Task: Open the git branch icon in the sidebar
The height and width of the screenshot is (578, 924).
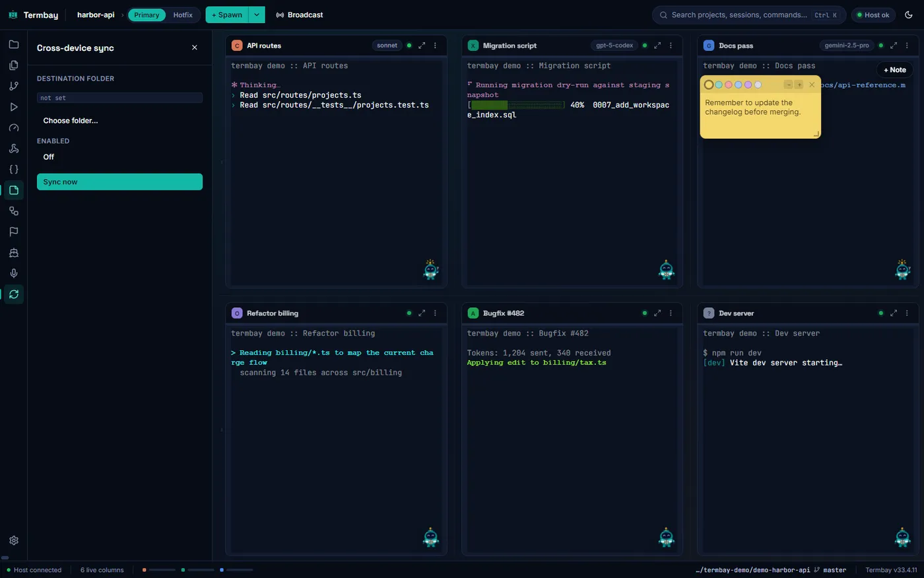Action: 14,86
